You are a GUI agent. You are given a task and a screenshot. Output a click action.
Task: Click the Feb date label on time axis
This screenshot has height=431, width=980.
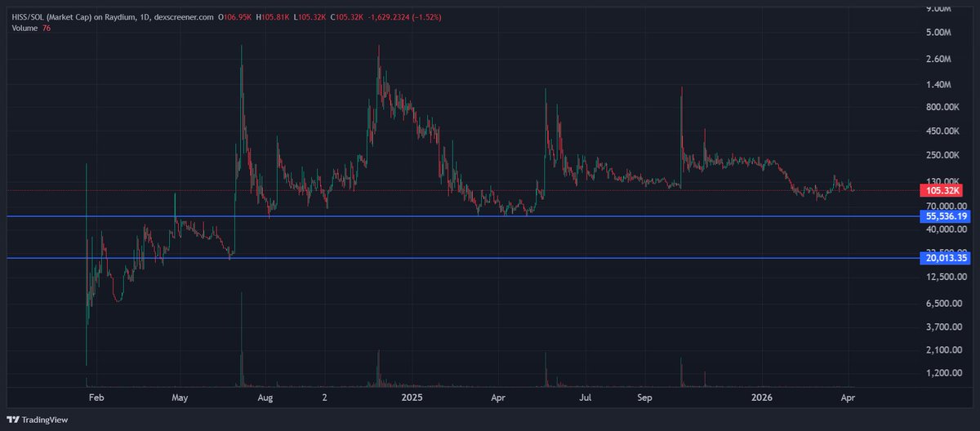[x=96, y=398]
